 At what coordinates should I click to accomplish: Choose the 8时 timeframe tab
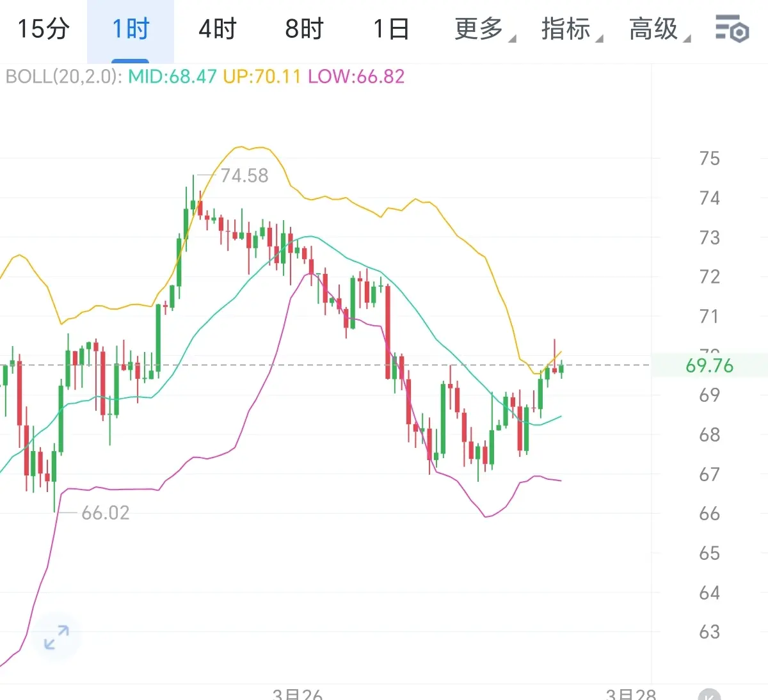click(x=305, y=29)
